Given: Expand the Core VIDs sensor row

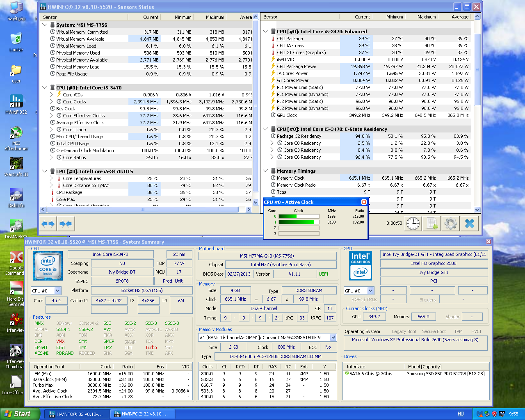Looking at the screenshot, I should (x=52, y=94).
